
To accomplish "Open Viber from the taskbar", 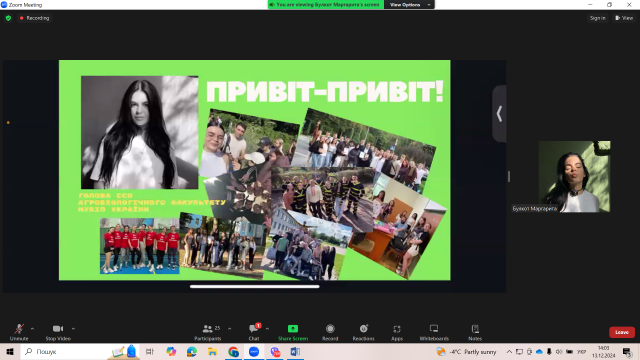I will click(275, 351).
